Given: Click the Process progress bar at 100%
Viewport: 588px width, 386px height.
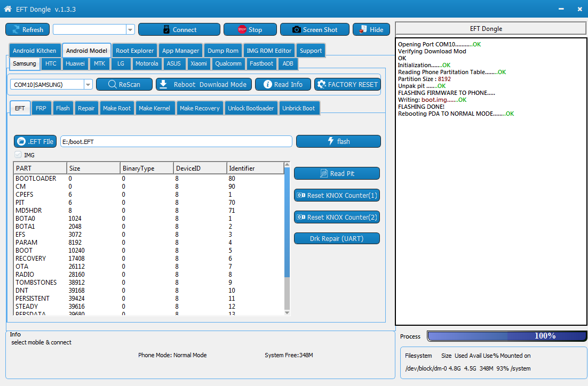Looking at the screenshot, I should (x=506, y=336).
